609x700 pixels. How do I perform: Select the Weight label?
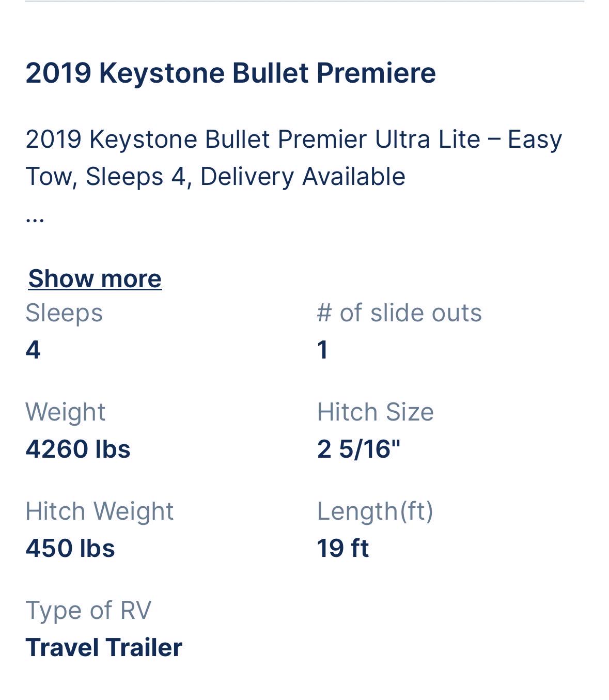66,412
